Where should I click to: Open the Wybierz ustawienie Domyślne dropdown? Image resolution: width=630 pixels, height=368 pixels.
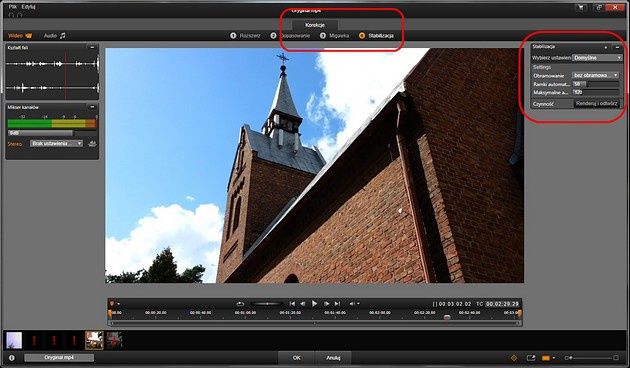coord(597,58)
